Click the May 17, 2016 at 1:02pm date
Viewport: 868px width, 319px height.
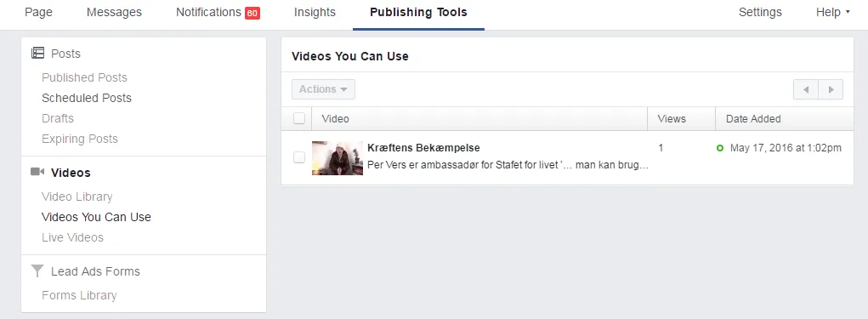click(x=786, y=148)
